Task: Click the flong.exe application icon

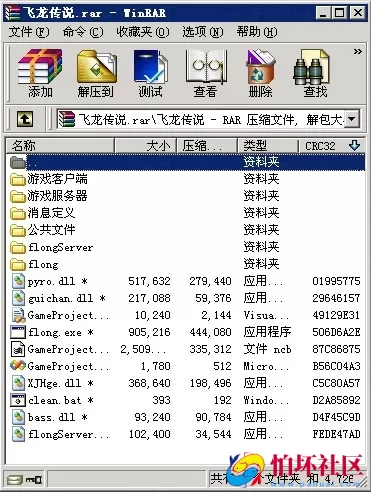Action: click(18, 332)
